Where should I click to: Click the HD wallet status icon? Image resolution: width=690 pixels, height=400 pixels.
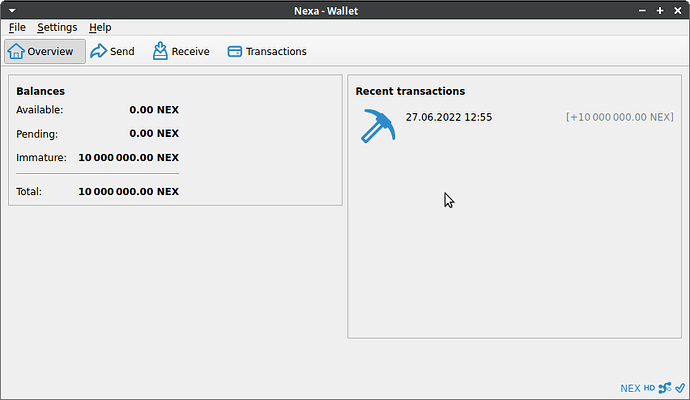point(649,388)
